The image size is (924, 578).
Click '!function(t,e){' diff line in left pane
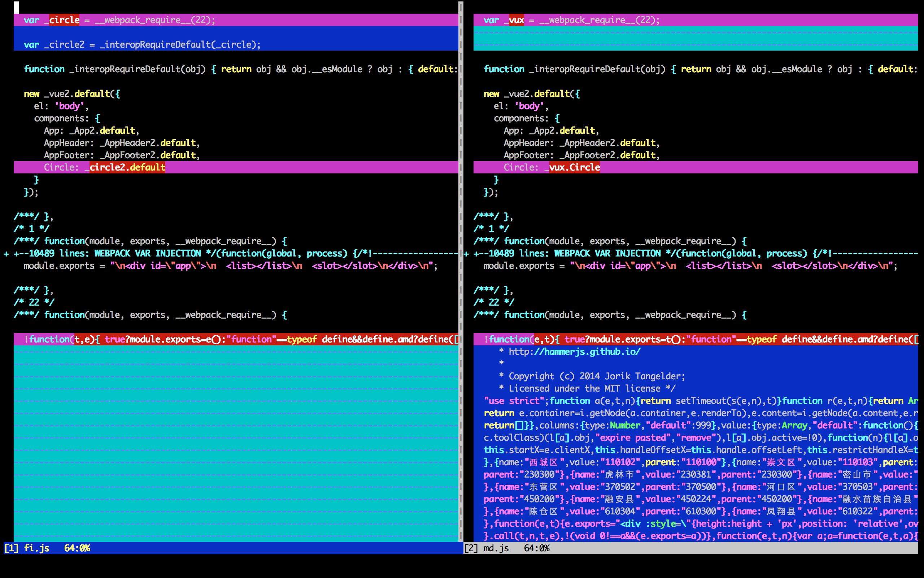click(236, 340)
